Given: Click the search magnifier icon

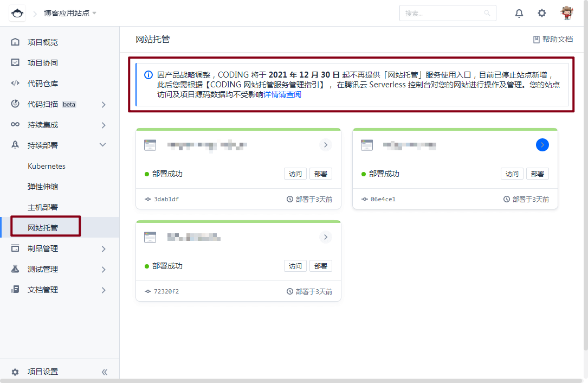Looking at the screenshot, I should [487, 13].
